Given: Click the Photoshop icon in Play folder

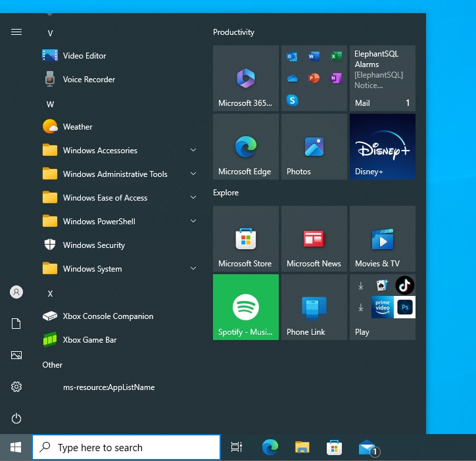Looking at the screenshot, I should (404, 307).
